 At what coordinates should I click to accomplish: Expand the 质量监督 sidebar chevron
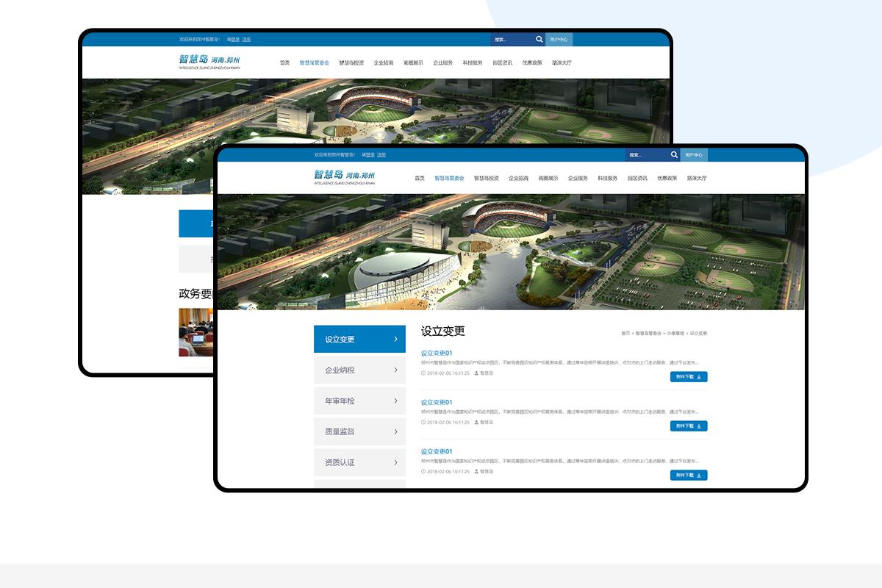coord(395,432)
